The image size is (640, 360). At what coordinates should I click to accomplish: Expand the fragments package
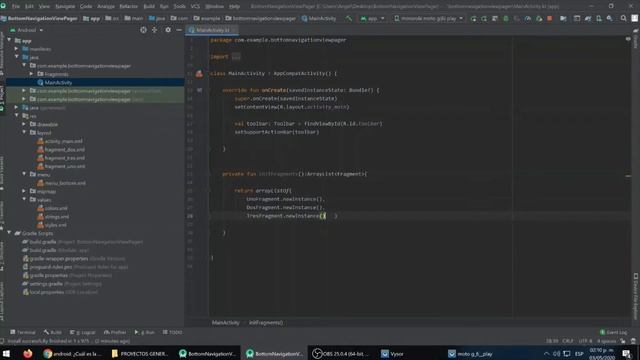click(31, 74)
